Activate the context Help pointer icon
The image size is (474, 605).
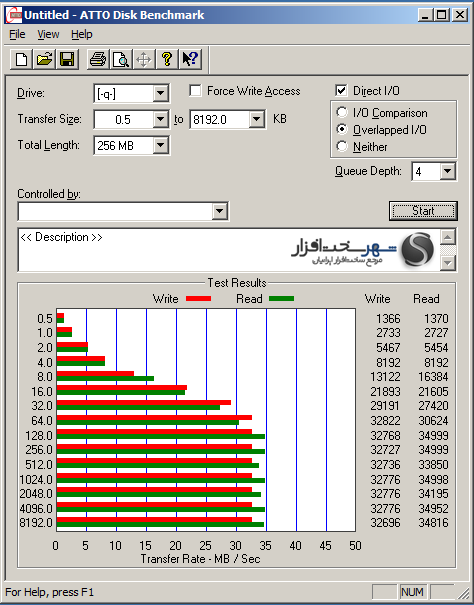coord(190,59)
